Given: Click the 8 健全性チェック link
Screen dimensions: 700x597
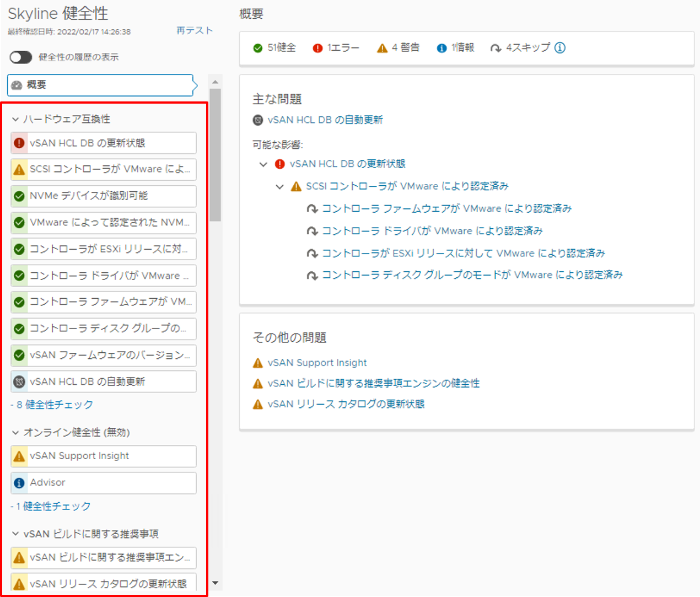Looking at the screenshot, I should (x=52, y=405).
